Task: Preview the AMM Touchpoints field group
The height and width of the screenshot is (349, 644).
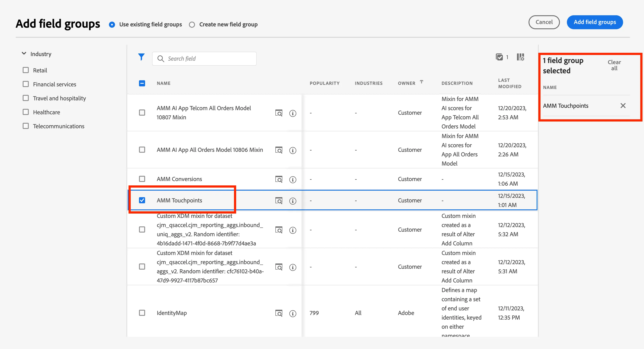Action: pyautogui.click(x=279, y=201)
